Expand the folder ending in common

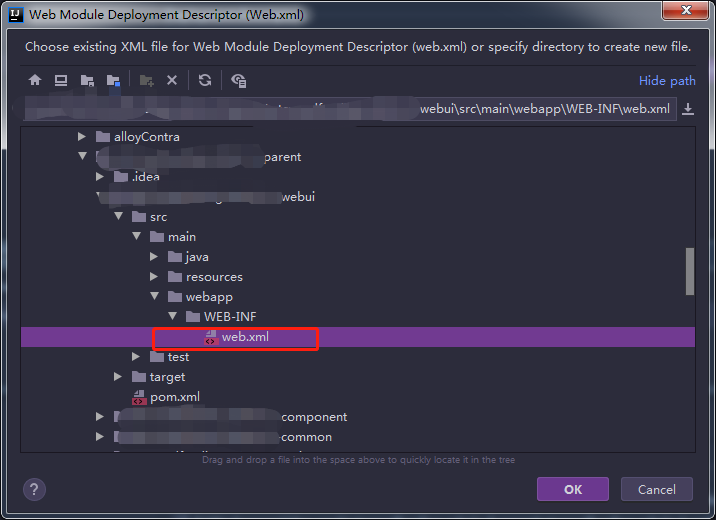tap(100, 436)
